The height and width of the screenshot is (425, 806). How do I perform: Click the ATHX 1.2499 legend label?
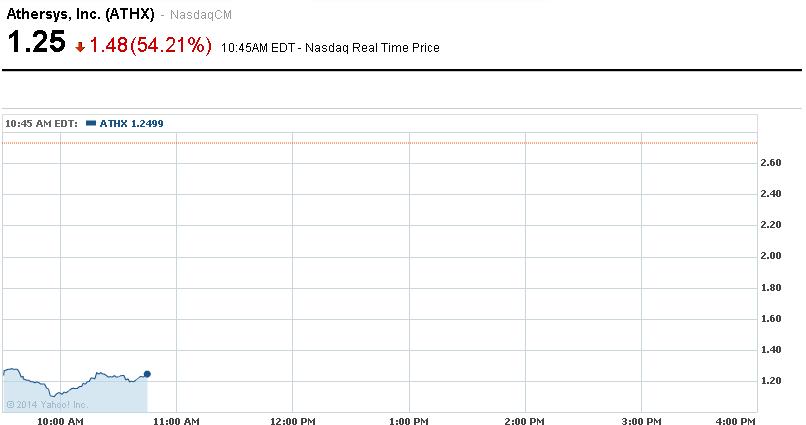click(x=131, y=123)
